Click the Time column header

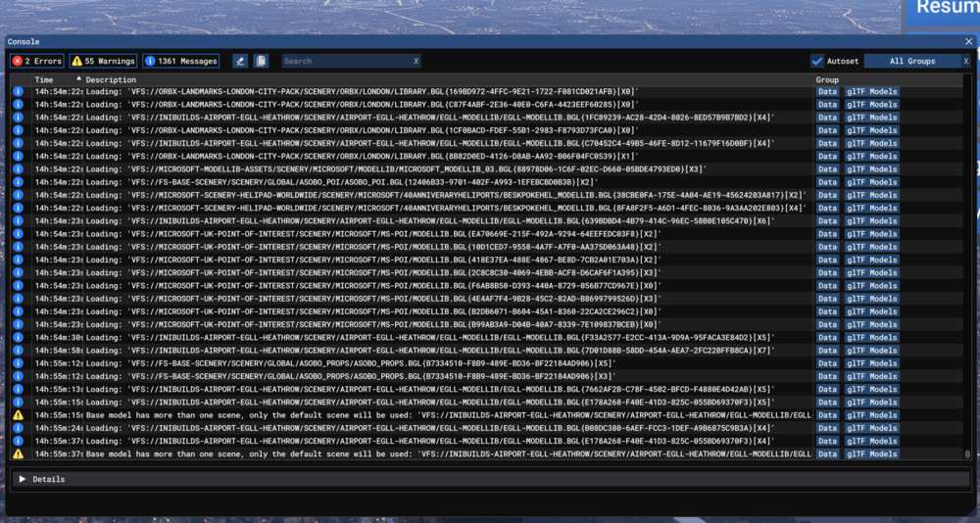pyautogui.click(x=44, y=79)
